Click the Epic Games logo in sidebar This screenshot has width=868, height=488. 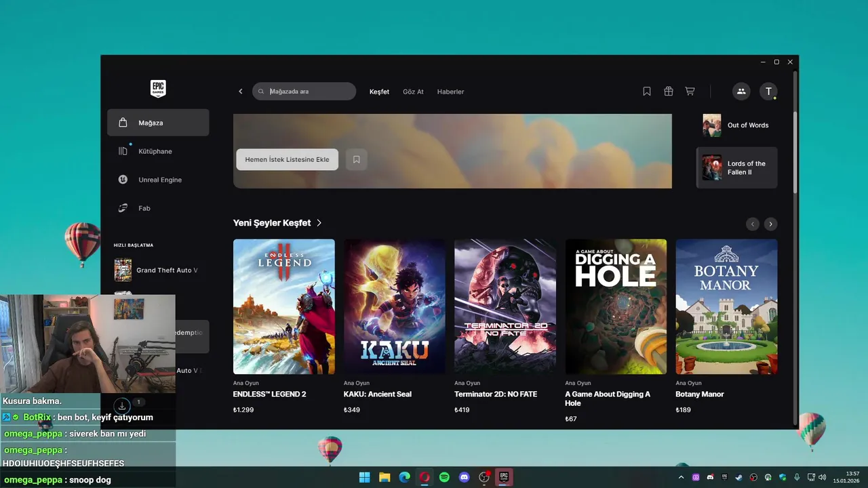coord(158,89)
